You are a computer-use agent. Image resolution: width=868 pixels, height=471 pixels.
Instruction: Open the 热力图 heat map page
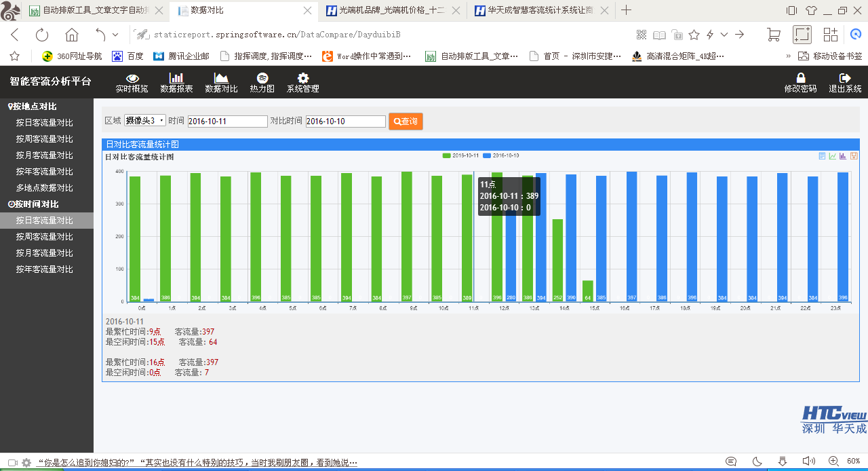pyautogui.click(x=261, y=83)
